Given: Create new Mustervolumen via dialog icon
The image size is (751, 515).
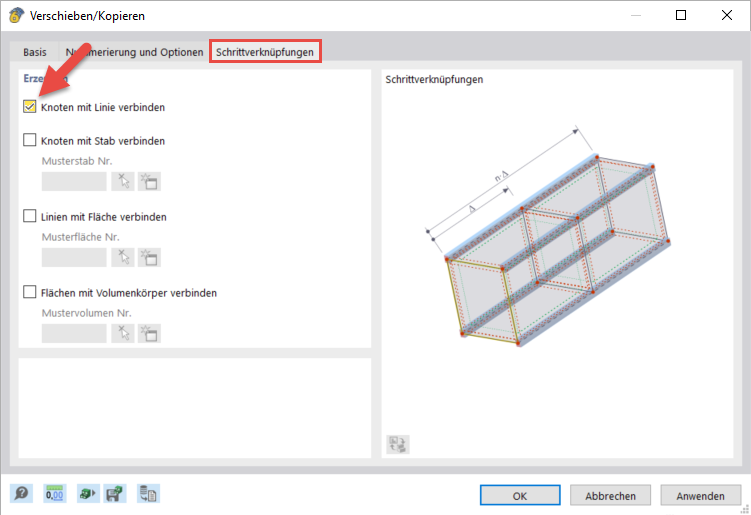Looking at the screenshot, I should point(149,333).
